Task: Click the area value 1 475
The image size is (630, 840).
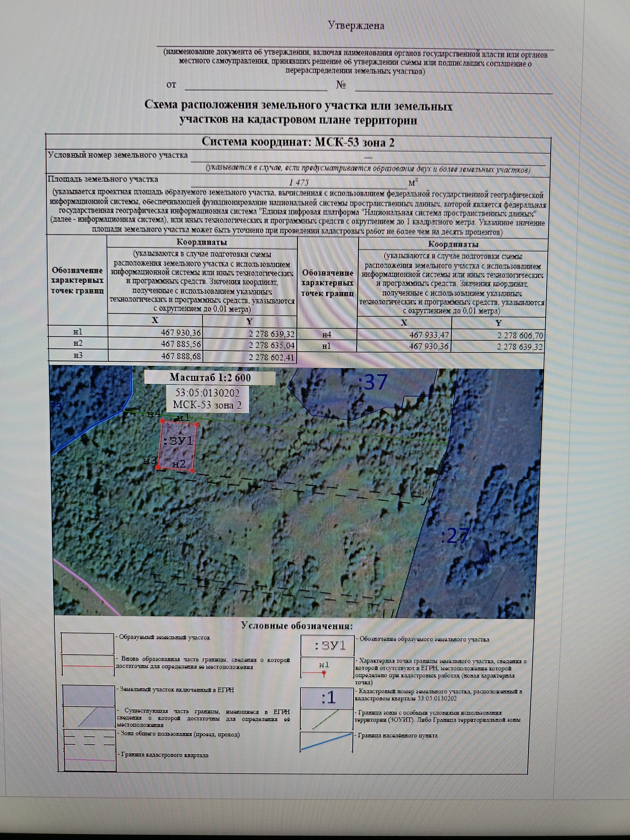Action: [x=299, y=183]
